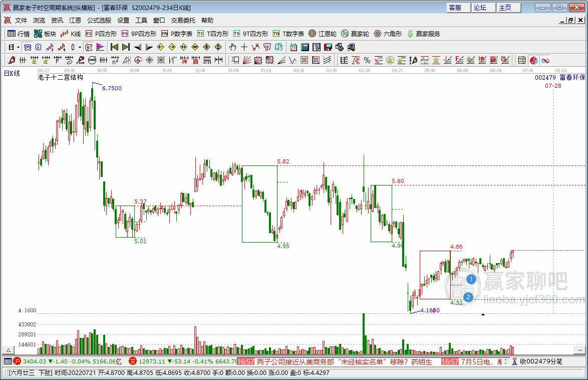588x380 pixels.
Task: Open the 设置 menu
Action: pyautogui.click(x=123, y=20)
